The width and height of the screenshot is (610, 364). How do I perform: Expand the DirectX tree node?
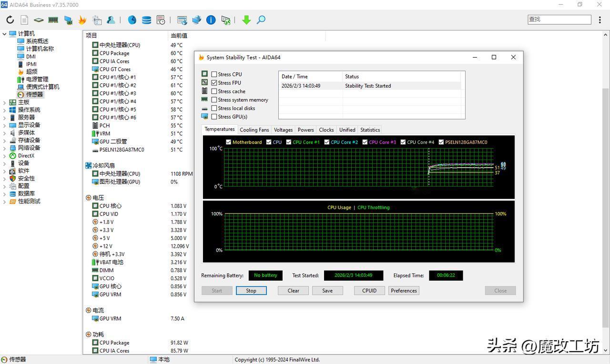tap(4, 155)
